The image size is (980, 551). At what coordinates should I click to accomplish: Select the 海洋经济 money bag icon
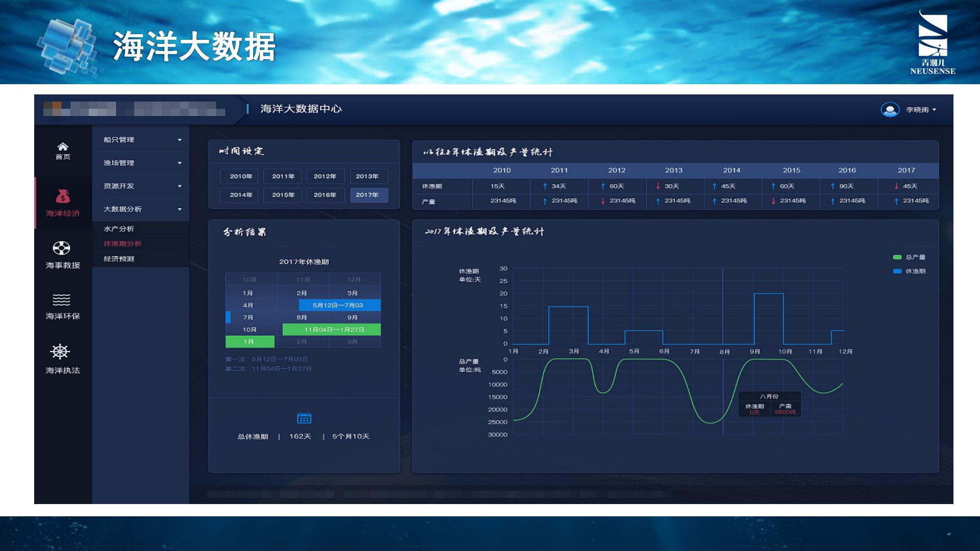click(x=62, y=196)
